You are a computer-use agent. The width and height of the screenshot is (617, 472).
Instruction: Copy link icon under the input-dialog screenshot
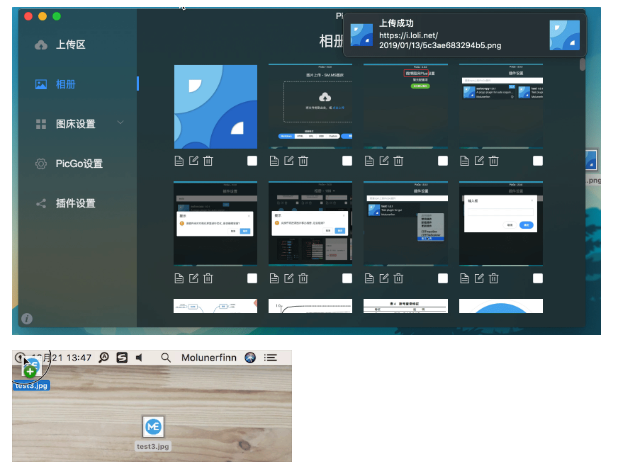coord(464,278)
